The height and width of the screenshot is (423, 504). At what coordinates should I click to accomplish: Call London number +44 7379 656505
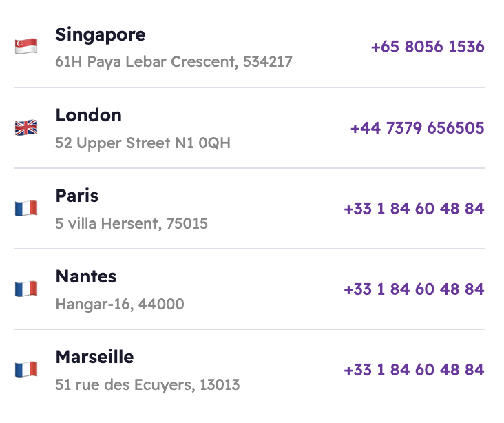pos(417,127)
